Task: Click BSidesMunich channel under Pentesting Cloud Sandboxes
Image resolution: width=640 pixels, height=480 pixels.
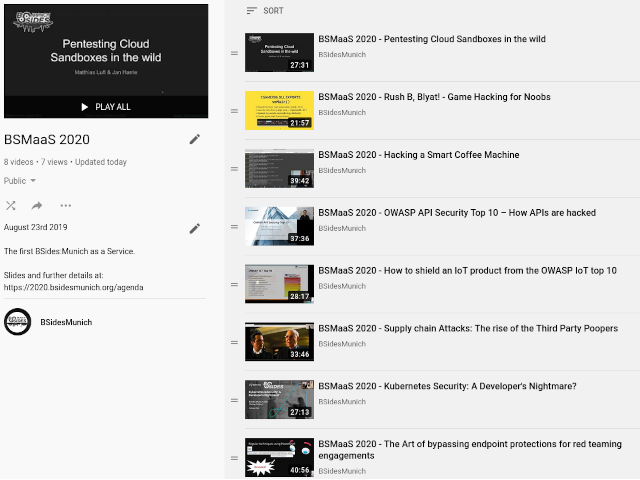Action: click(342, 55)
